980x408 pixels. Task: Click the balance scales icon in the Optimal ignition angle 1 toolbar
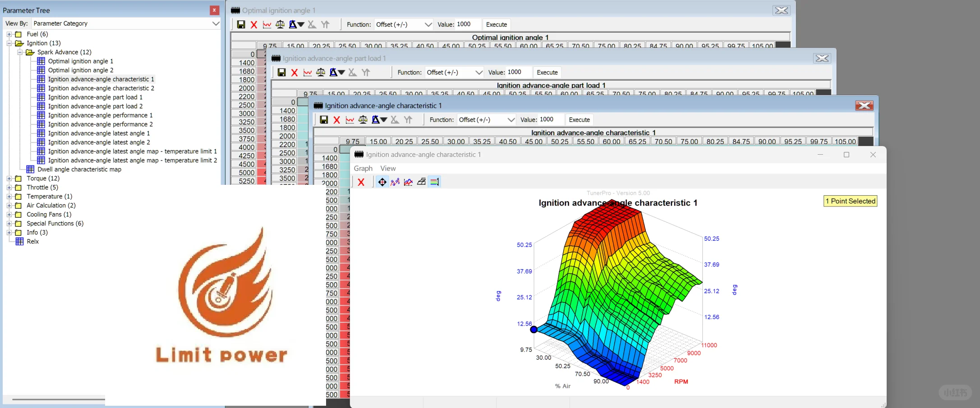(x=280, y=24)
